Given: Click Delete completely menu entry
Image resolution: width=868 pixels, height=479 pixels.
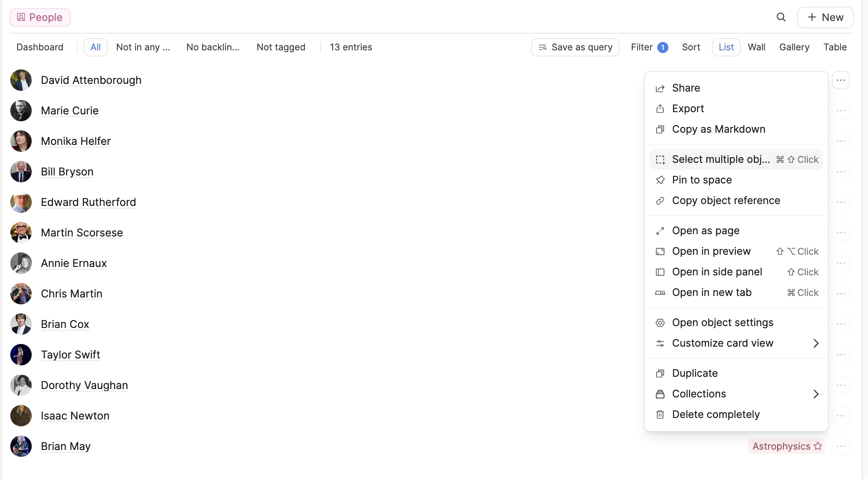Looking at the screenshot, I should pyautogui.click(x=715, y=415).
